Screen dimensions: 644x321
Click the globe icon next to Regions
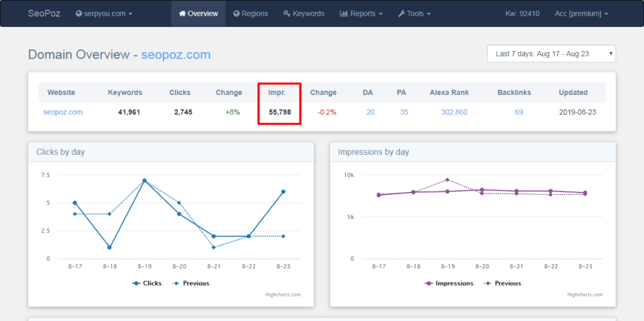pos(236,14)
